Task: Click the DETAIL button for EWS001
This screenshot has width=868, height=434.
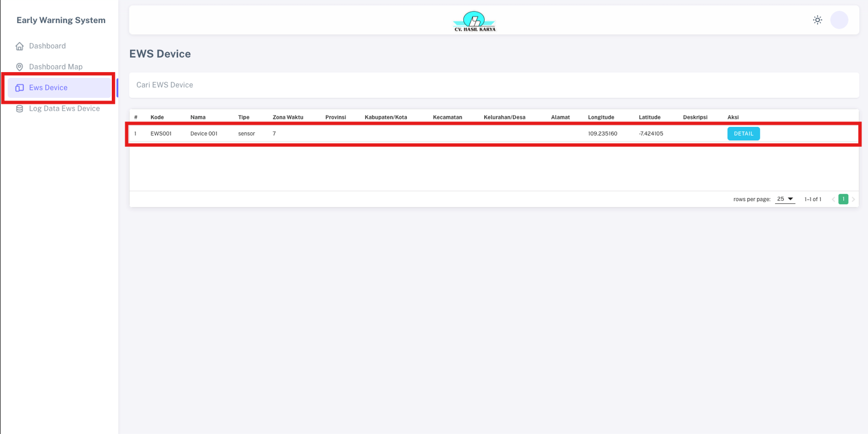Action: point(743,133)
